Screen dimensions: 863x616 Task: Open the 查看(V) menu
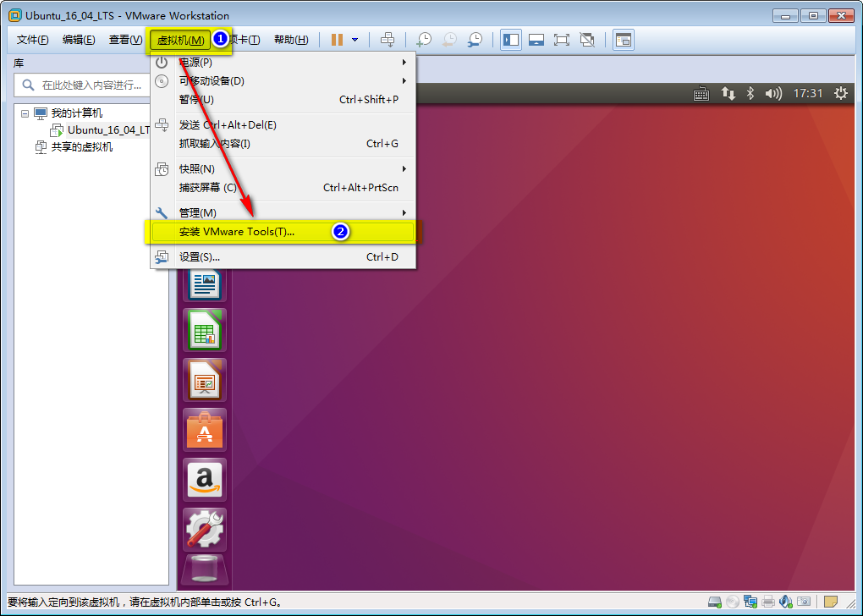click(x=125, y=40)
